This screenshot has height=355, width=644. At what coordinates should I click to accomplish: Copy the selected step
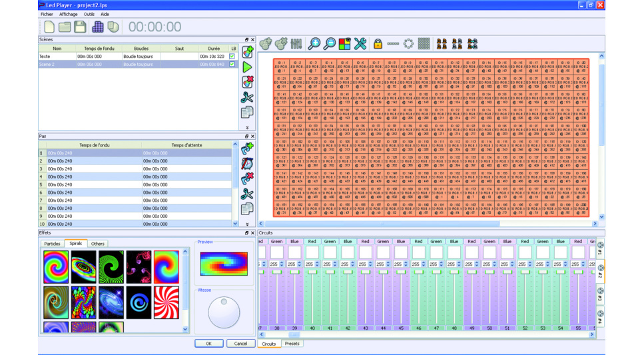tap(247, 208)
